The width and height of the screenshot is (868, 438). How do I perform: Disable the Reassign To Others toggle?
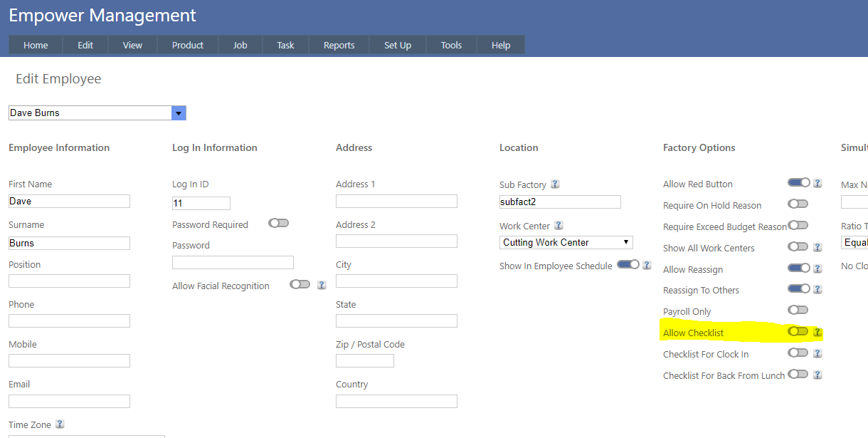tap(798, 289)
